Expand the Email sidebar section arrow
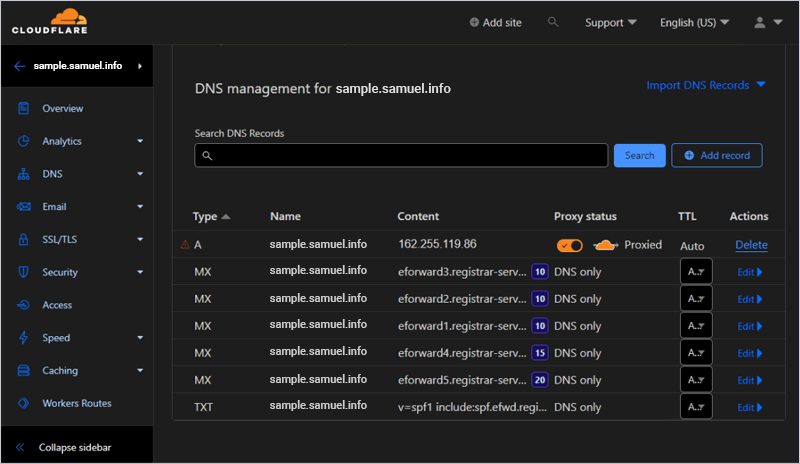 140,207
